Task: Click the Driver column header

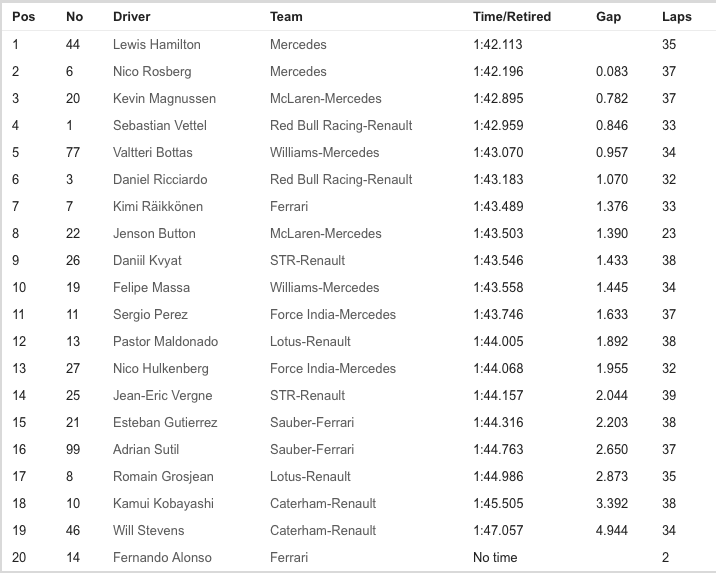Action: pos(132,17)
